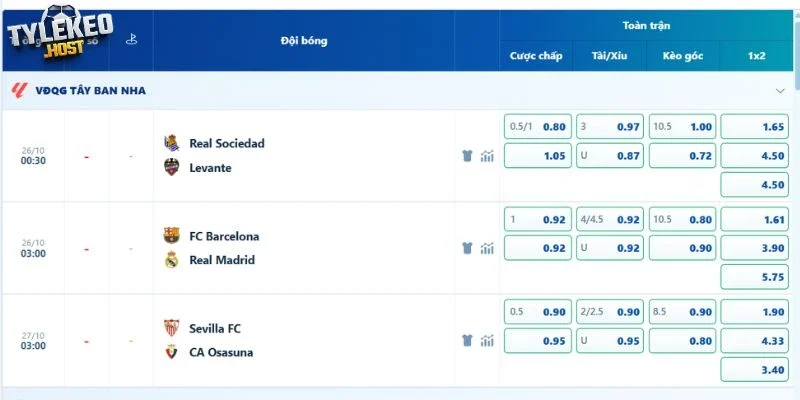
Task: Open stats chart icon for Sevilla match
Action: pyautogui.click(x=487, y=340)
